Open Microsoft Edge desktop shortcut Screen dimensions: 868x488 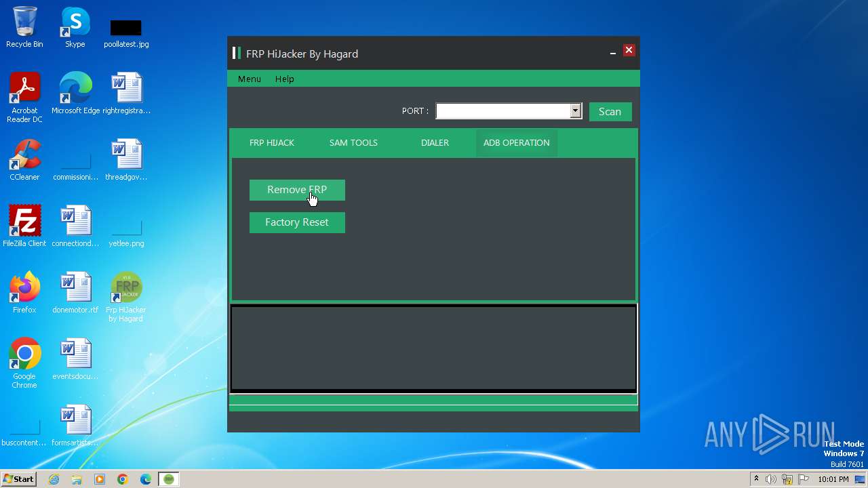point(75,94)
